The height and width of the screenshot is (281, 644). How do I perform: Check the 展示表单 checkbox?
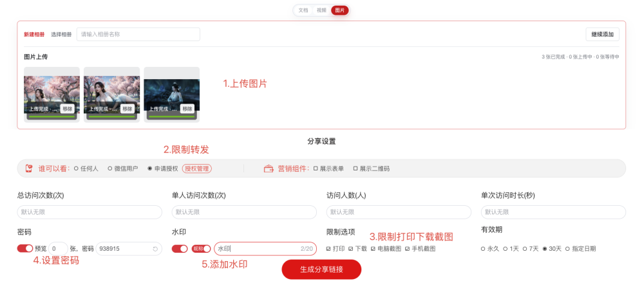click(328, 168)
